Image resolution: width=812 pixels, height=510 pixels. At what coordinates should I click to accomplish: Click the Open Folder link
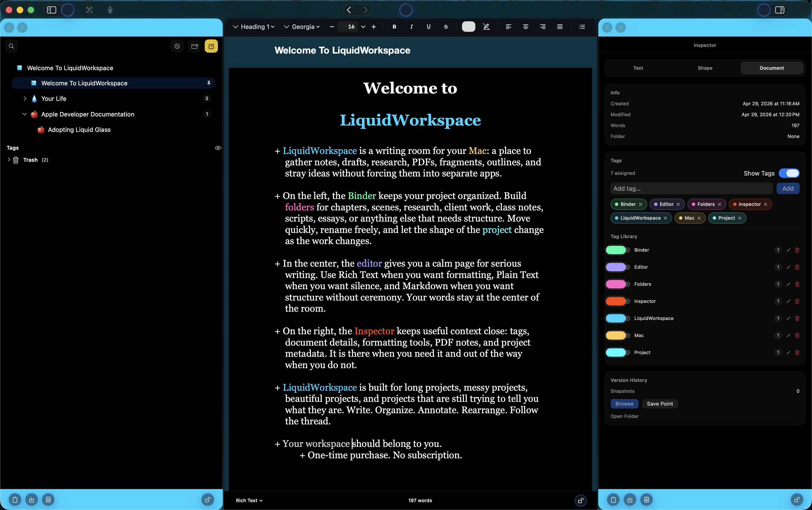pos(624,416)
